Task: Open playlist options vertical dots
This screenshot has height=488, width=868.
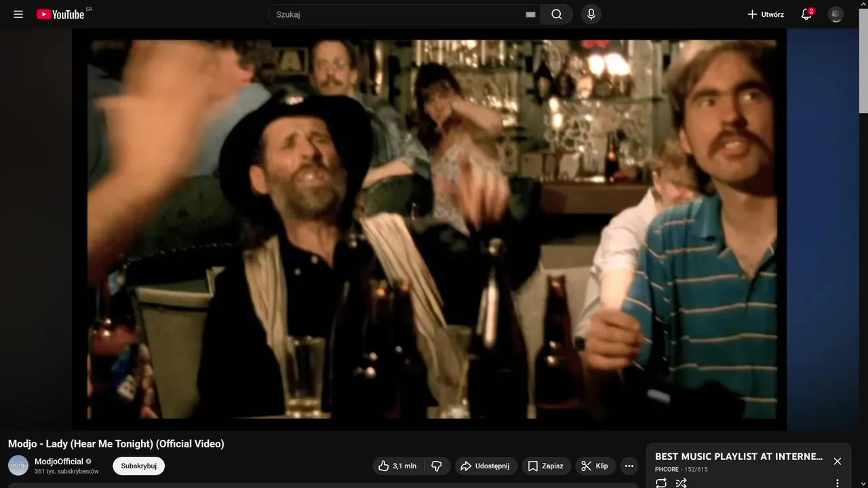Action: (837, 483)
